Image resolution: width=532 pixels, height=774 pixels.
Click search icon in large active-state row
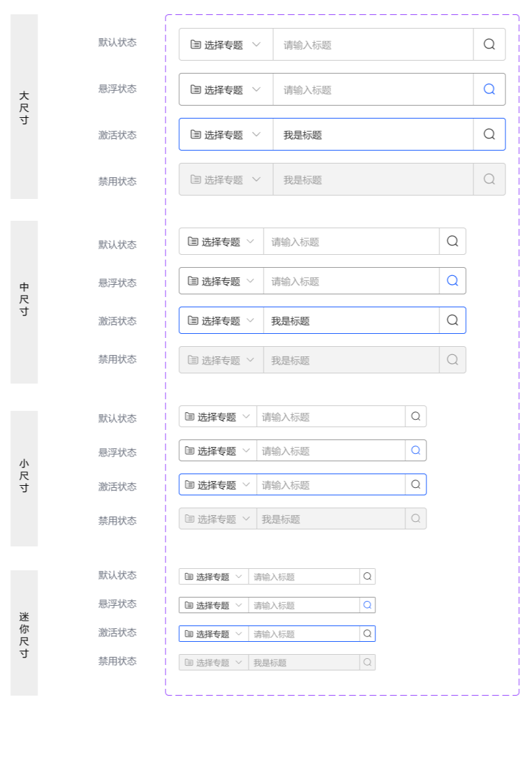click(489, 134)
